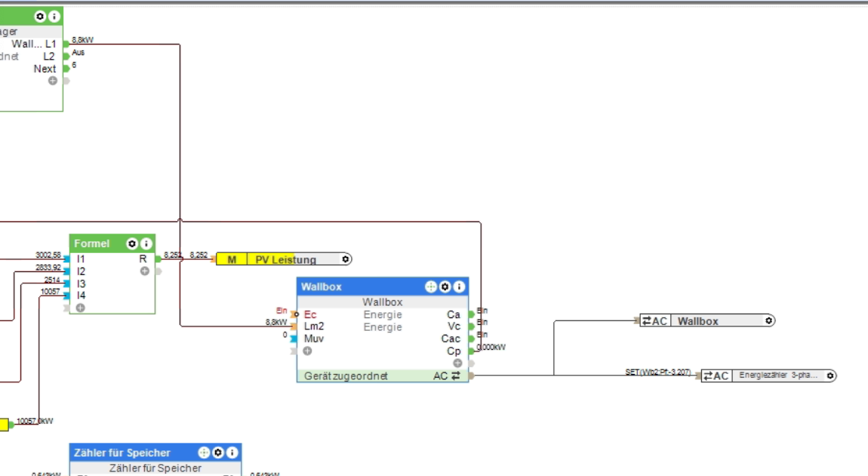Viewport: 868px width, 476px height.
Task: Open settings gear on Formel block
Action: (x=132, y=243)
